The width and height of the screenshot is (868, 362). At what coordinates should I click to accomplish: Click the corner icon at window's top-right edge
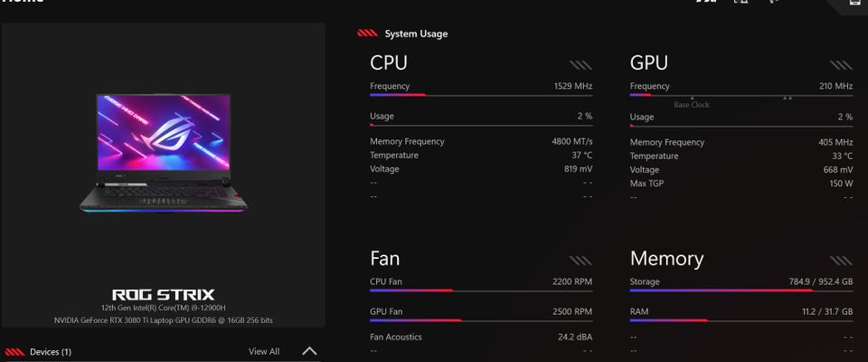[854, 4]
